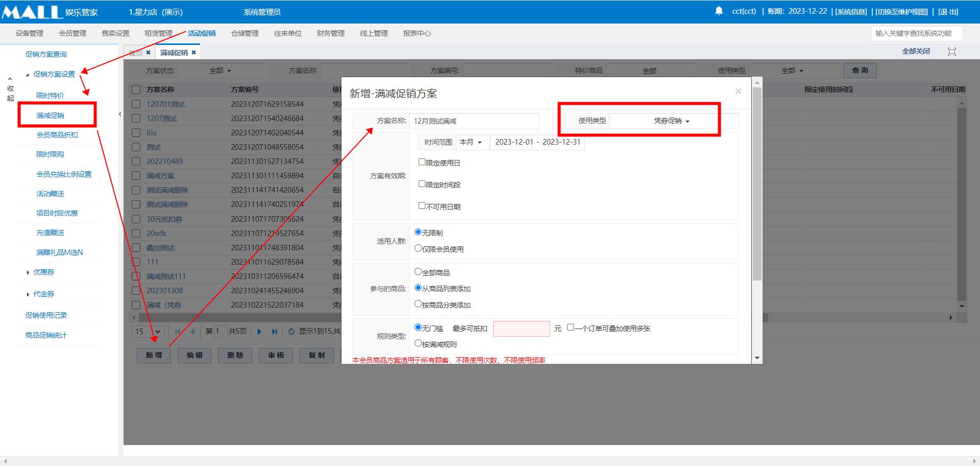Go to the last page icon
The width and height of the screenshot is (980, 466).
click(x=275, y=332)
